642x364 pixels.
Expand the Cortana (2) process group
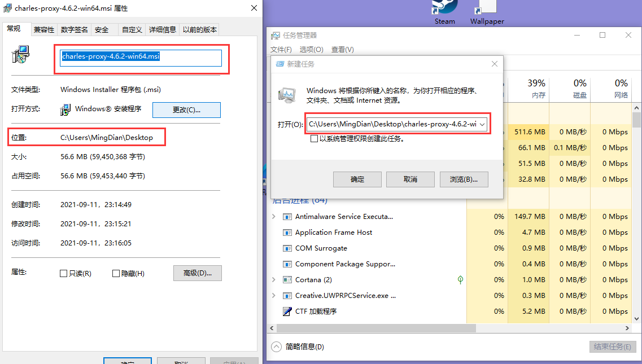[x=274, y=280]
